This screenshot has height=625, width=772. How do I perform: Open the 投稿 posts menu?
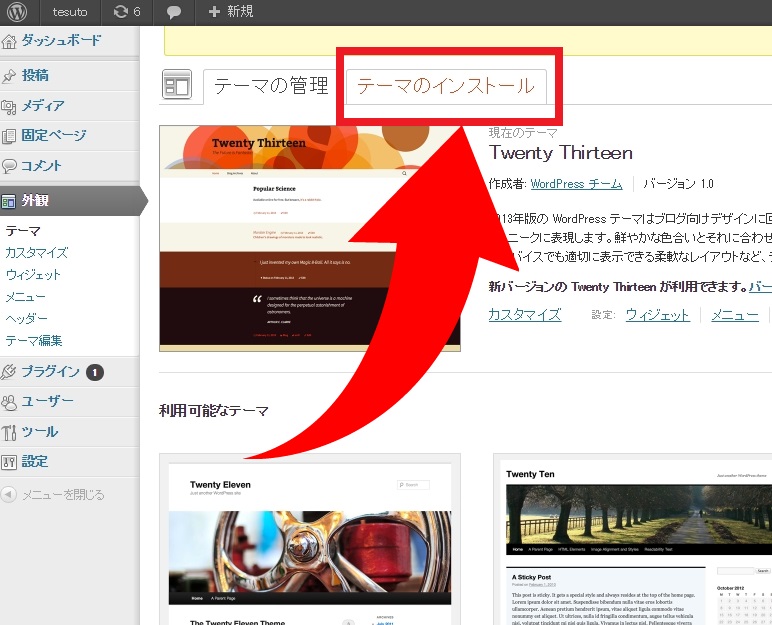pos(35,75)
